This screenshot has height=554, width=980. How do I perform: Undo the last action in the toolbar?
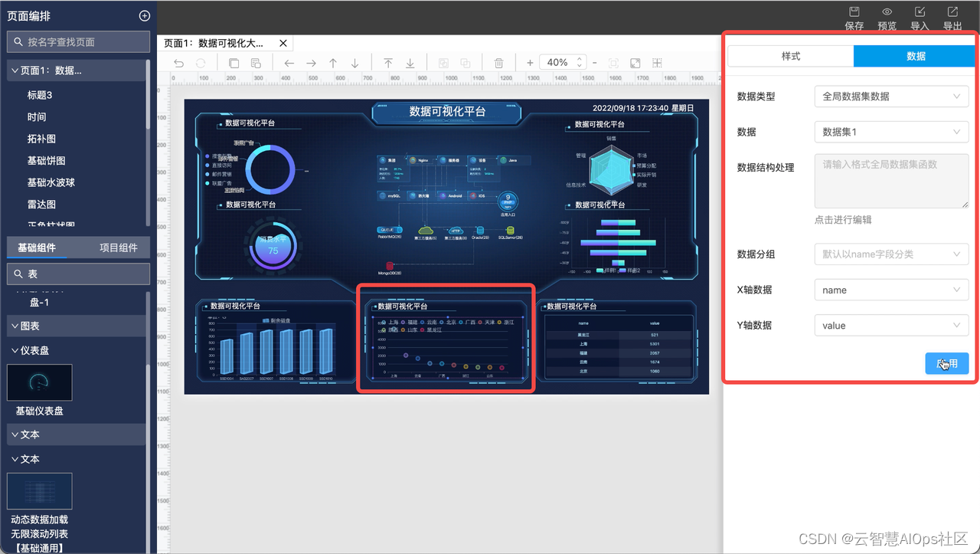tap(178, 63)
